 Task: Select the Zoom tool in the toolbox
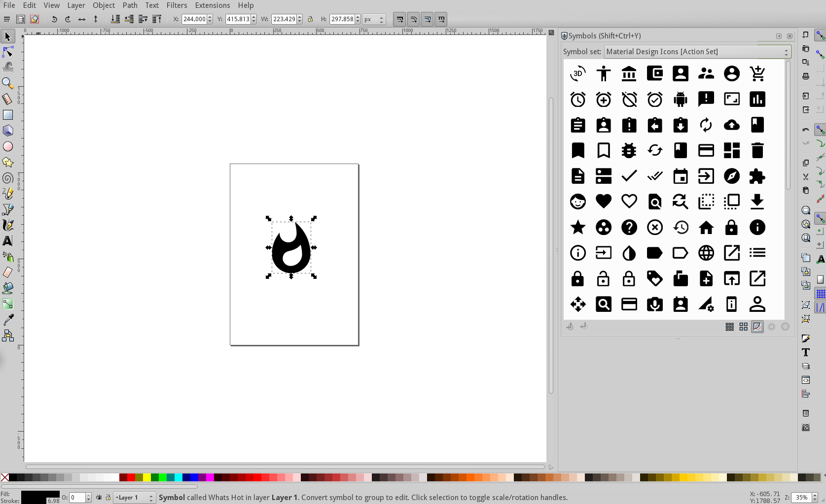tap(8, 83)
